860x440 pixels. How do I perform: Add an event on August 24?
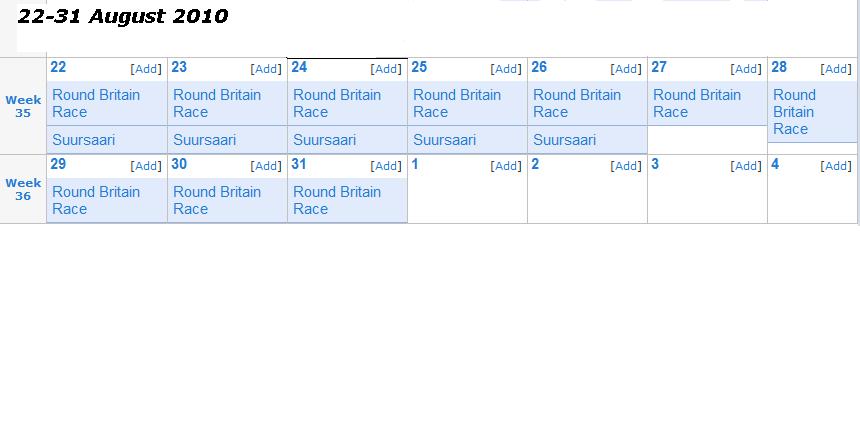pos(386,69)
